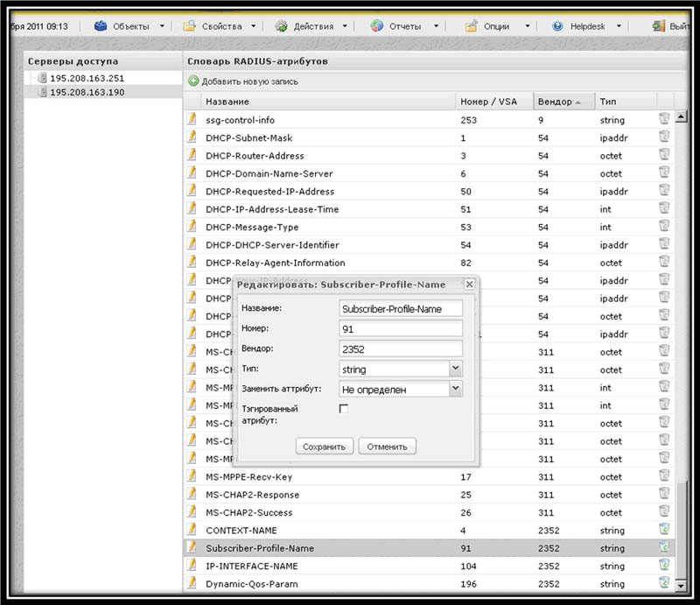700x605 pixels.
Task: Open the Отчеты menu
Action: [405, 26]
